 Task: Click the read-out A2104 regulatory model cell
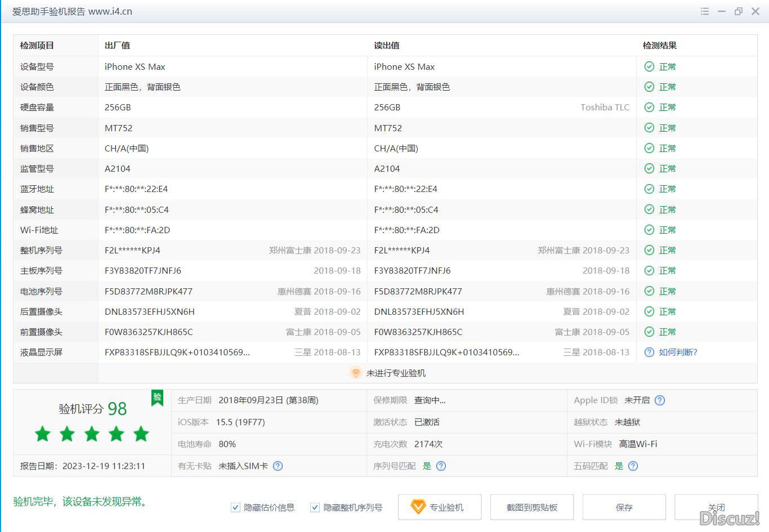coord(387,168)
